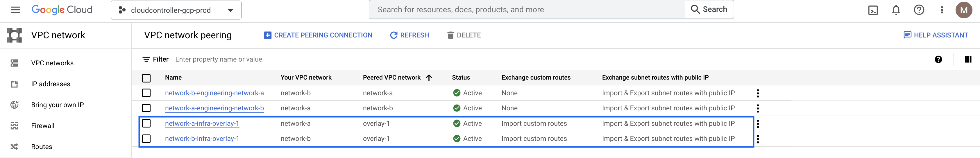Activate Cloud Shell terminal icon
The width and height of the screenshot is (980, 158).
[x=873, y=10]
